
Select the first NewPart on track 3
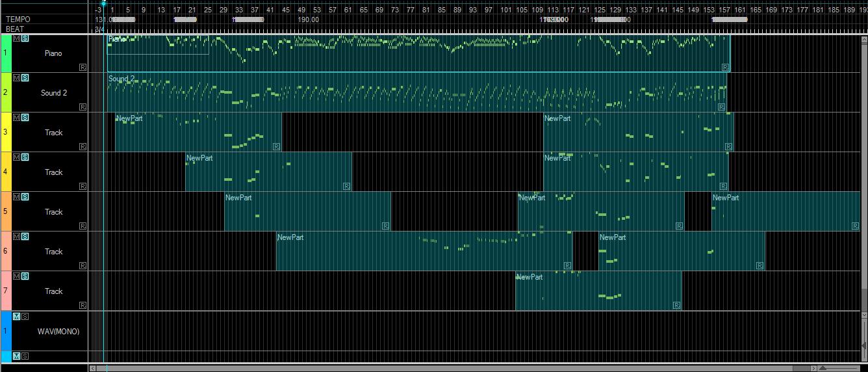198,132
